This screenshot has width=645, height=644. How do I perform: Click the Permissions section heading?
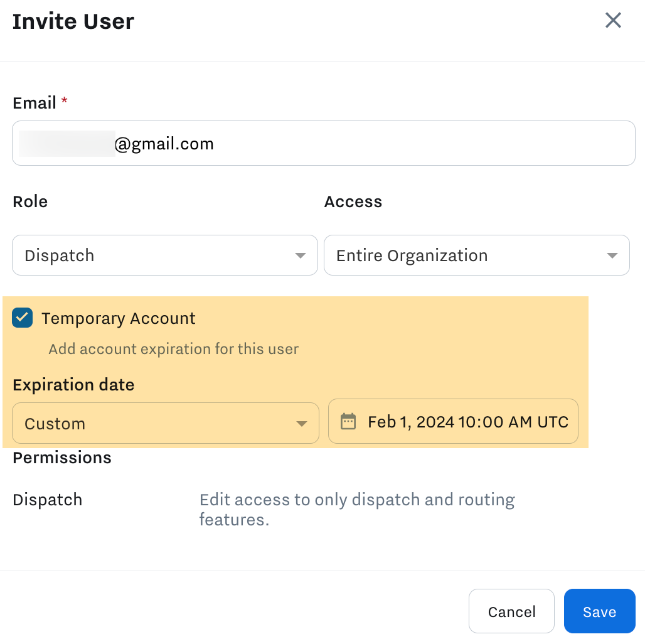62,458
